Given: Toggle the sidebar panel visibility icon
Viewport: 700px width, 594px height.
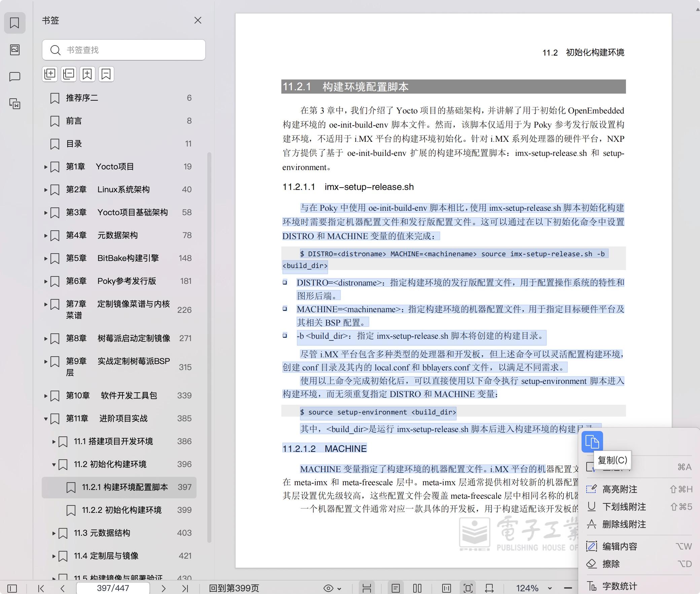Looking at the screenshot, I should pyautogui.click(x=12, y=588).
